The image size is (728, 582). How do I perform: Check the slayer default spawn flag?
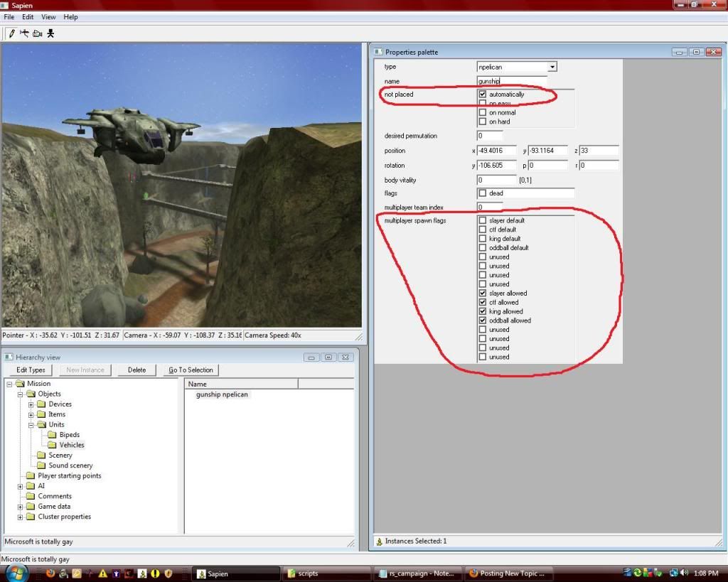[483, 220]
